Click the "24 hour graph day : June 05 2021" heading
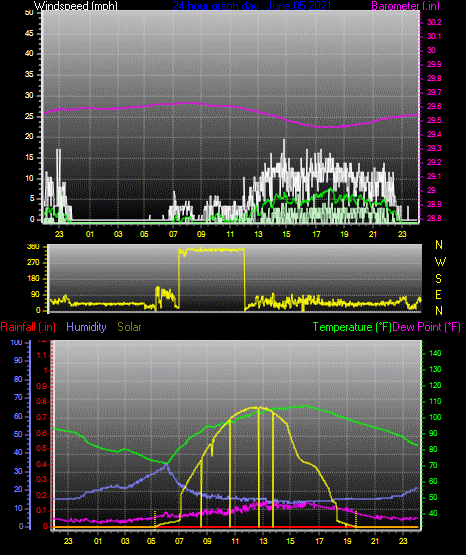This screenshot has width=466, height=555. [252, 6]
